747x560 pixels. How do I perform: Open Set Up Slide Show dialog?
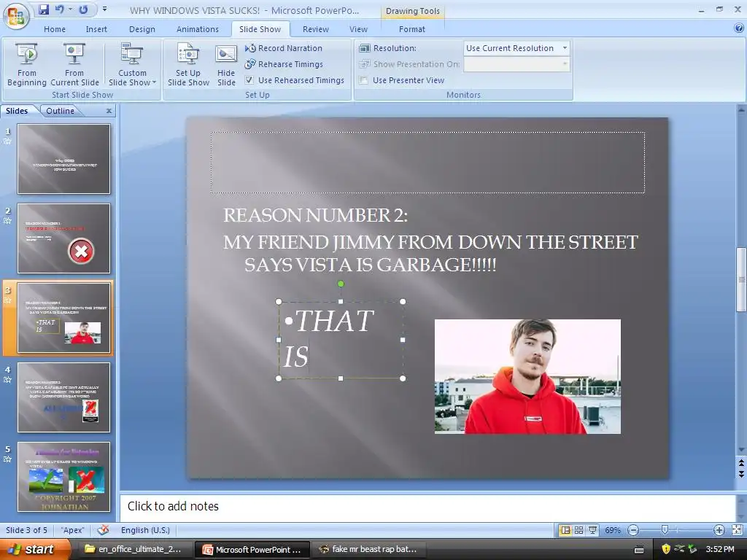pos(188,65)
